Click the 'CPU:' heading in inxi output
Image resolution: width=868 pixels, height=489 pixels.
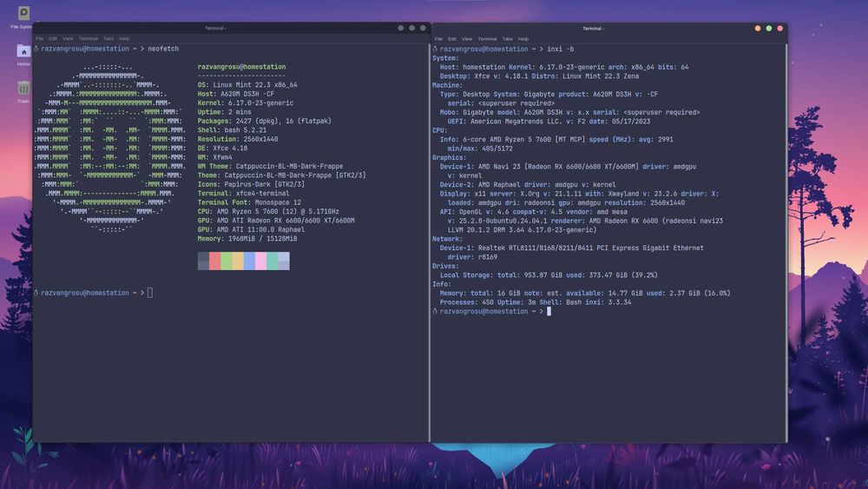(439, 130)
